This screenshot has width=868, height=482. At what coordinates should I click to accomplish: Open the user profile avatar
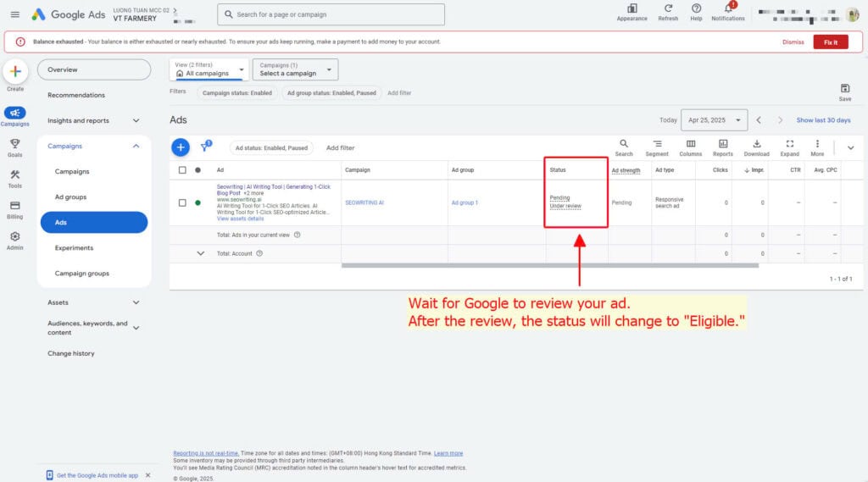(x=853, y=14)
